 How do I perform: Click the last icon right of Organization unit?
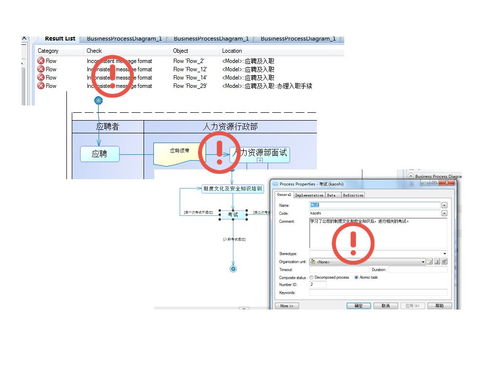[x=444, y=262]
